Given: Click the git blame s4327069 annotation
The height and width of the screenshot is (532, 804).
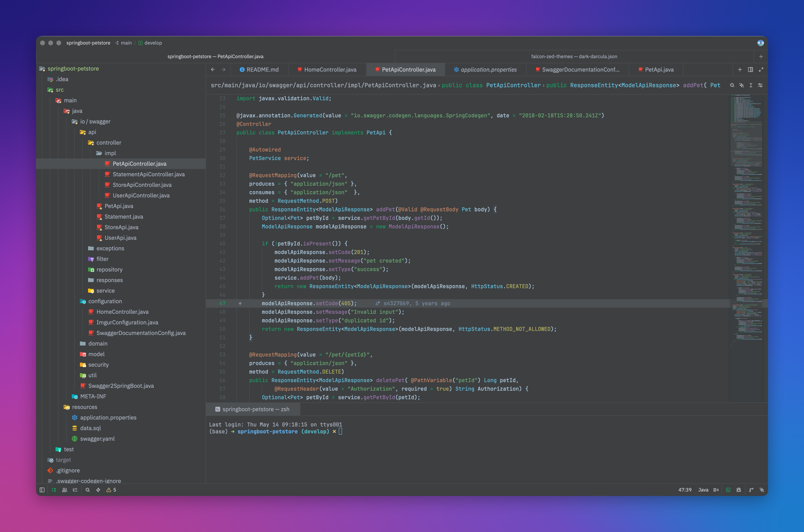Looking at the screenshot, I should pyautogui.click(x=413, y=303).
